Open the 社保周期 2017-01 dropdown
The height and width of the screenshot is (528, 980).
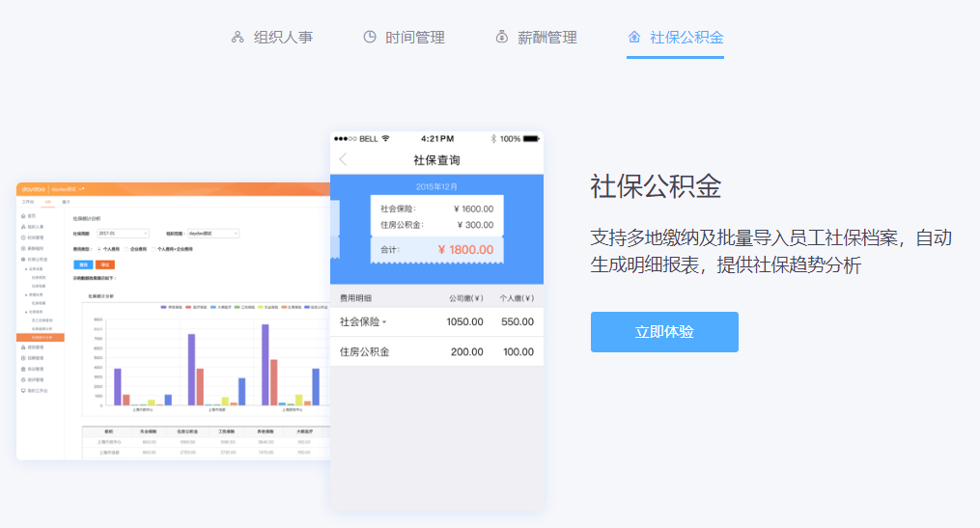(124, 234)
